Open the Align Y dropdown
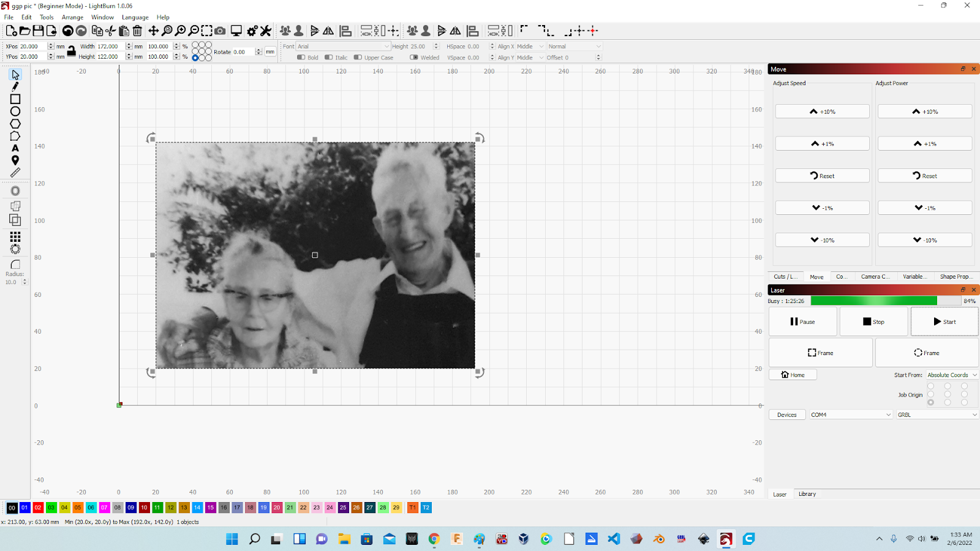 pos(530,58)
